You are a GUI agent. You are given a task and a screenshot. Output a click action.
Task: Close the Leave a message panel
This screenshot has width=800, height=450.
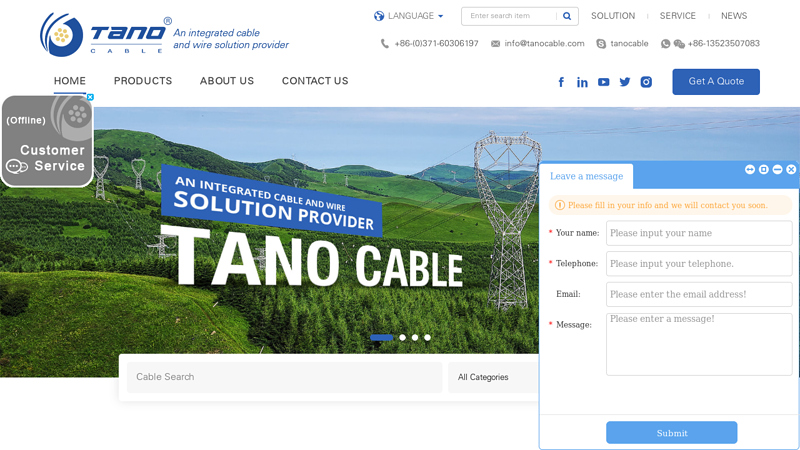pyautogui.click(x=791, y=169)
